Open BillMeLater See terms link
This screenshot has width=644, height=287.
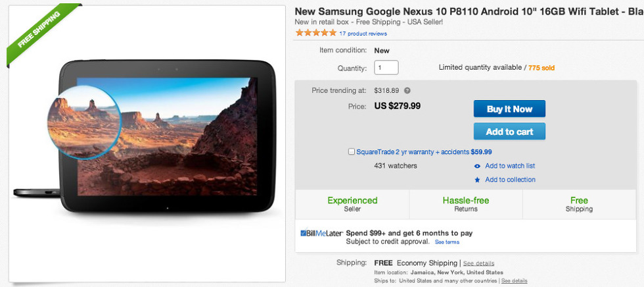[x=447, y=242]
